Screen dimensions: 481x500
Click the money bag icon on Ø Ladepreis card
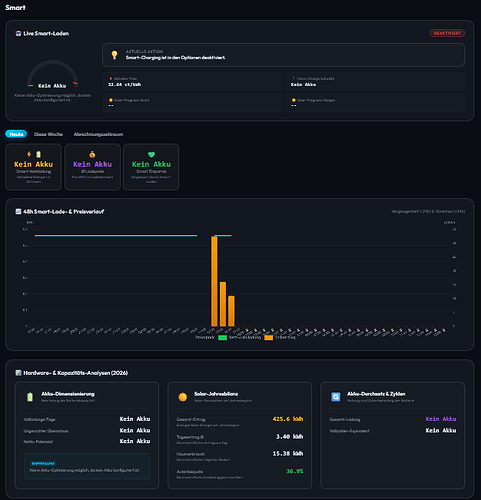(x=92, y=154)
